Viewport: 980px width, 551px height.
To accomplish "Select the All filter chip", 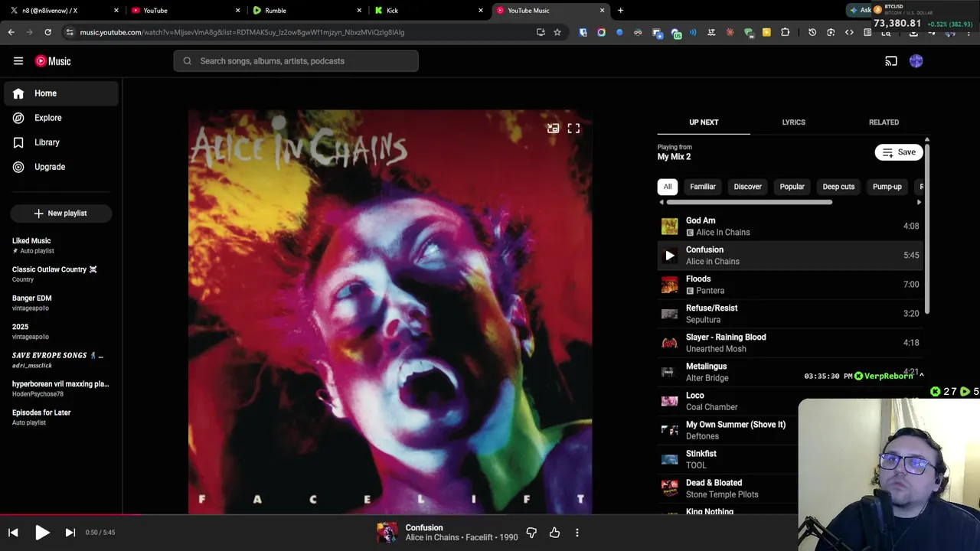I will [x=668, y=187].
